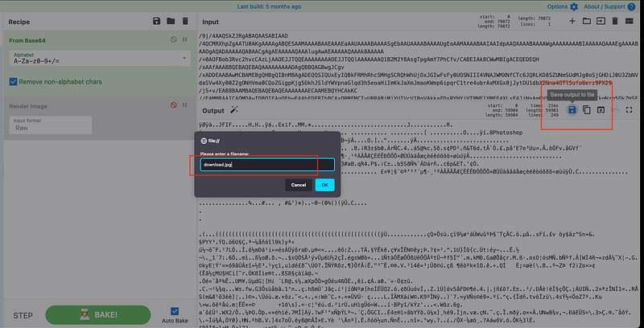The image size is (644, 328).
Task: Open About / Support link
Action: (x=609, y=6)
